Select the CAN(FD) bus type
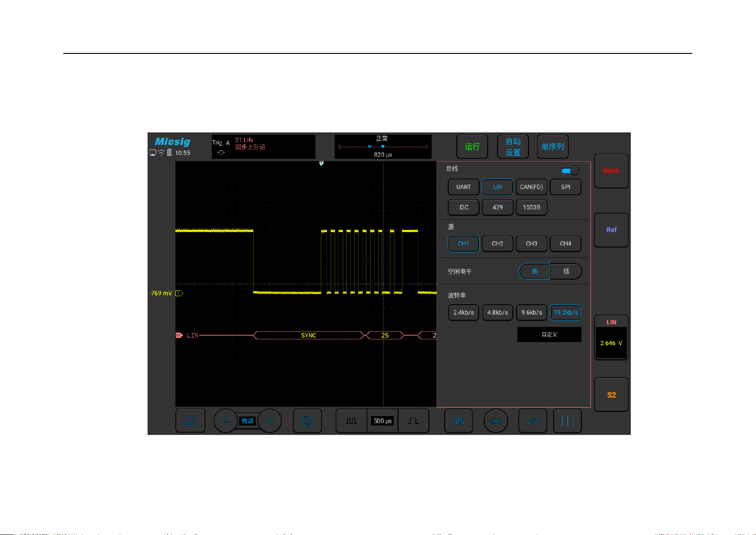The height and width of the screenshot is (535, 756). 532,187
